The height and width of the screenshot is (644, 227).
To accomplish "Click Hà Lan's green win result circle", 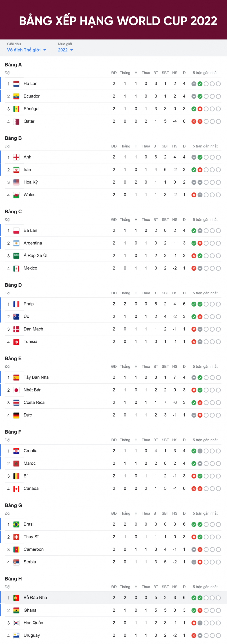I will coord(200,84).
